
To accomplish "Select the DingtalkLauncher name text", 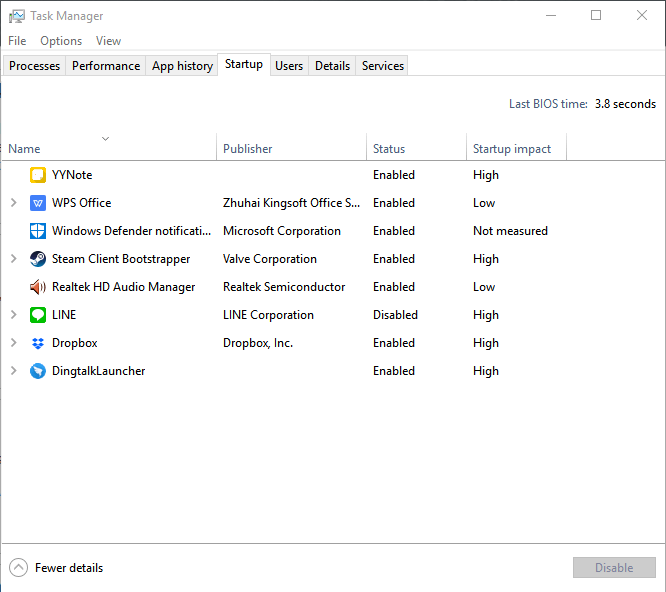I will pos(99,371).
